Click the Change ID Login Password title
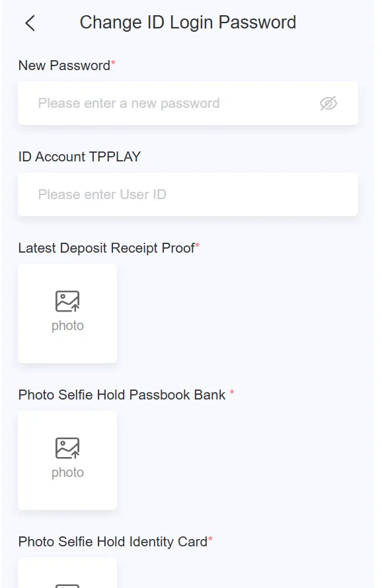This screenshot has width=382, height=588. tap(187, 22)
